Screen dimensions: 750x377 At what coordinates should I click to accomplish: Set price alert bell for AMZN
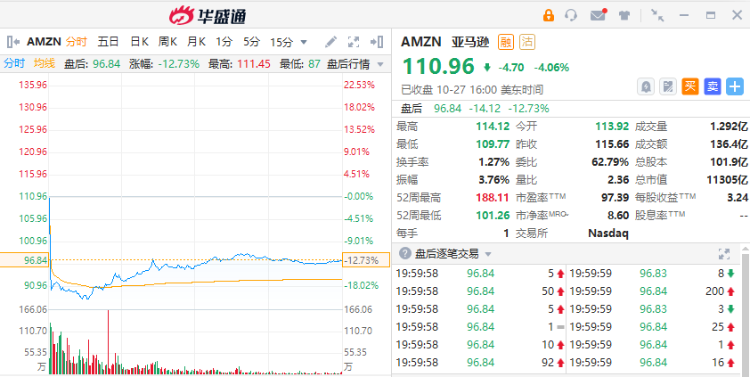click(x=646, y=87)
